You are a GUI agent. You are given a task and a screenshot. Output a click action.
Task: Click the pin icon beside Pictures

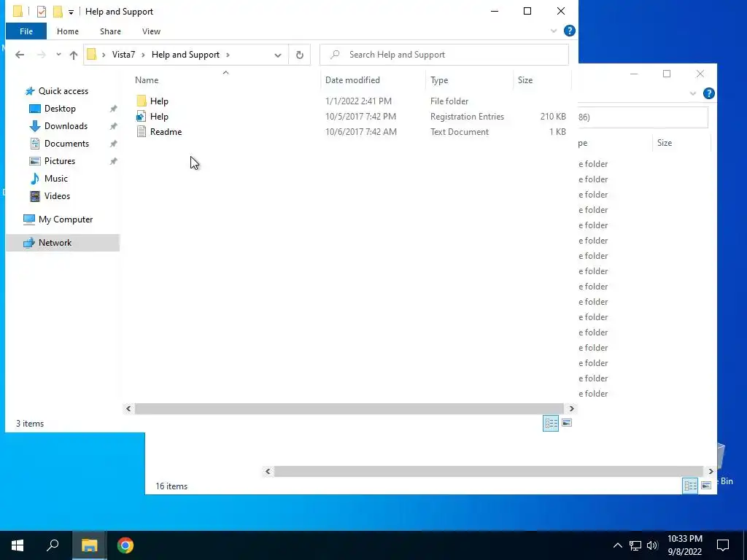[x=113, y=161]
